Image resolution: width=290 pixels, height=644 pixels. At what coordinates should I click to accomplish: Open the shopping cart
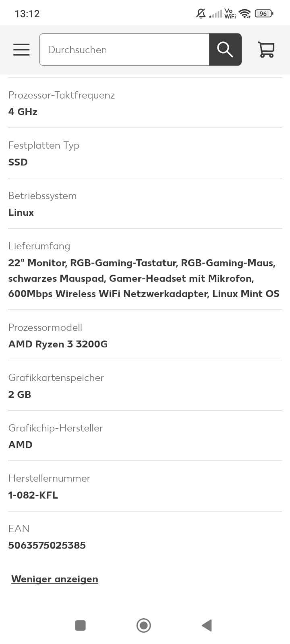tap(266, 50)
